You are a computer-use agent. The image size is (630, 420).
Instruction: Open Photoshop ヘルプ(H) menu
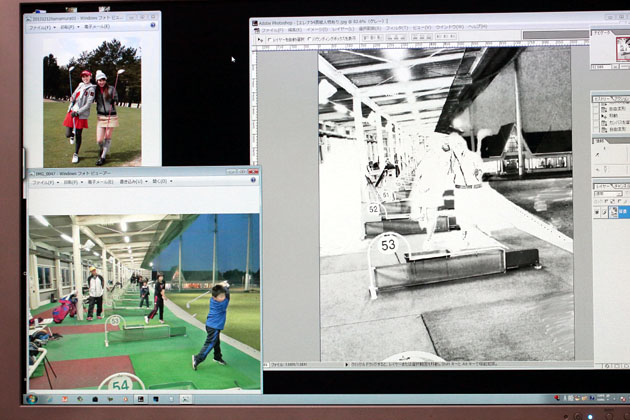(477, 27)
